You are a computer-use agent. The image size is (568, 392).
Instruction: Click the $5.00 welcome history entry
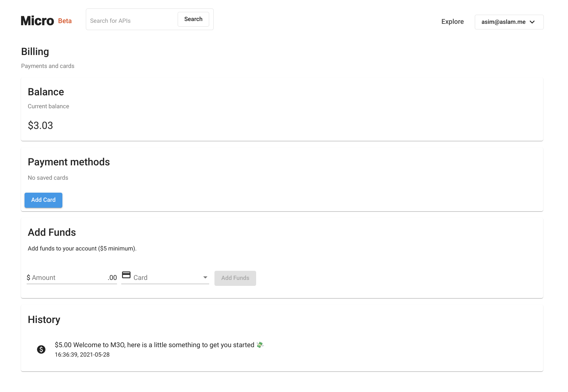click(155, 345)
